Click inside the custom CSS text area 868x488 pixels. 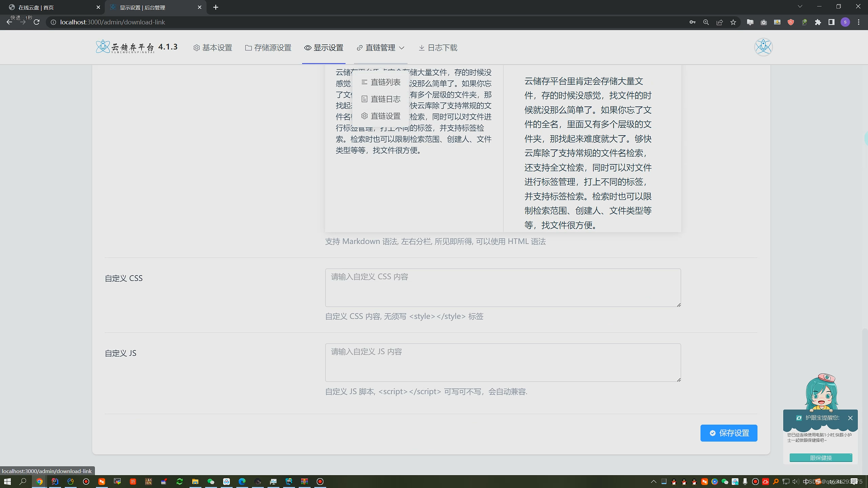point(502,288)
